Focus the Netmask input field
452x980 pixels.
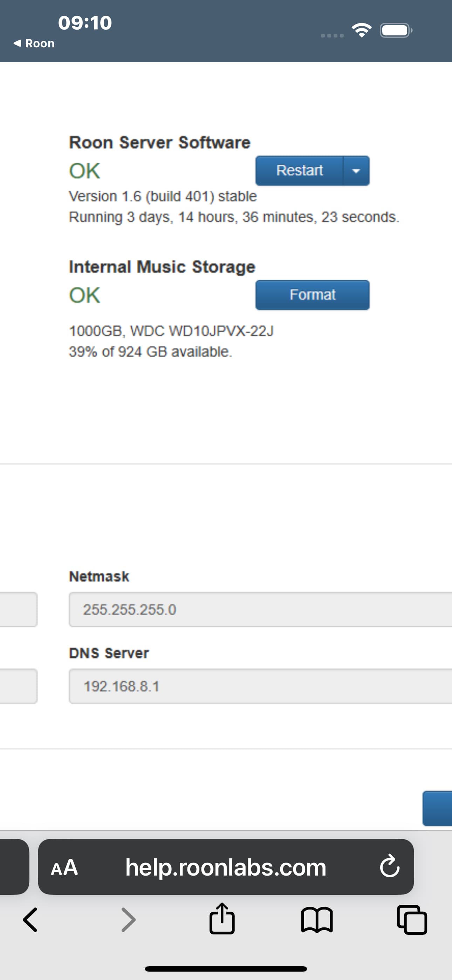click(260, 610)
